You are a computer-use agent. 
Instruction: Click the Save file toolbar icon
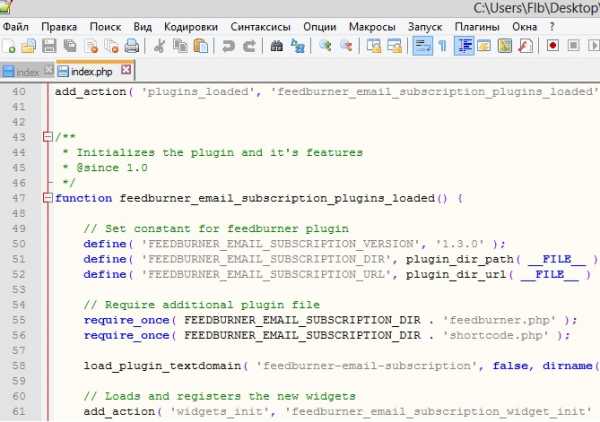point(50,45)
